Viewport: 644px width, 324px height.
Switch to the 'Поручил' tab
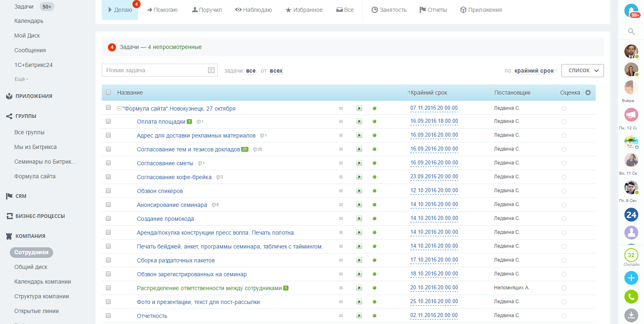point(207,10)
